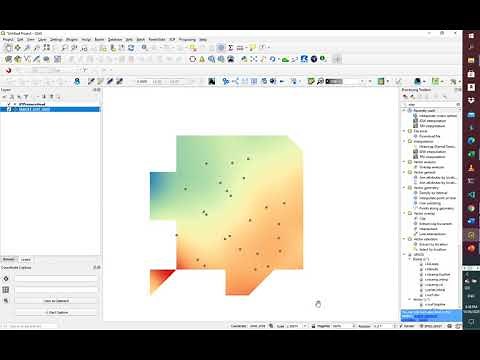Click first icon in Processing Toolbox toolbar
The width and height of the screenshot is (480, 360).
(405, 97)
